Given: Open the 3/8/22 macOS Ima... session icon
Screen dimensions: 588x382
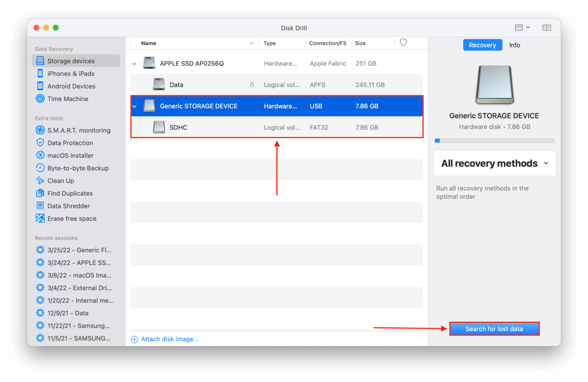Looking at the screenshot, I should tap(40, 275).
